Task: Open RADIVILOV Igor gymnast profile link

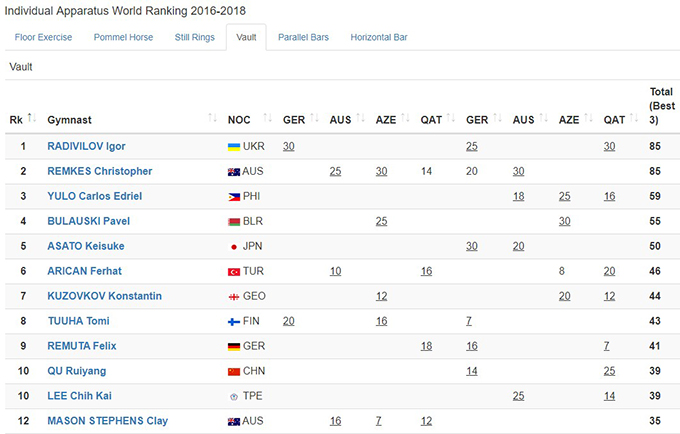Action: point(86,146)
